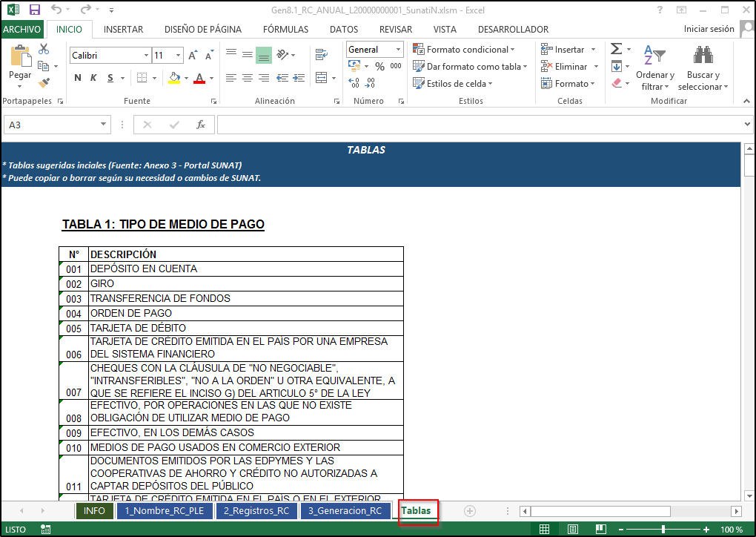This screenshot has width=756, height=537.
Task: Click the Name Box showing A3
Action: (50, 125)
